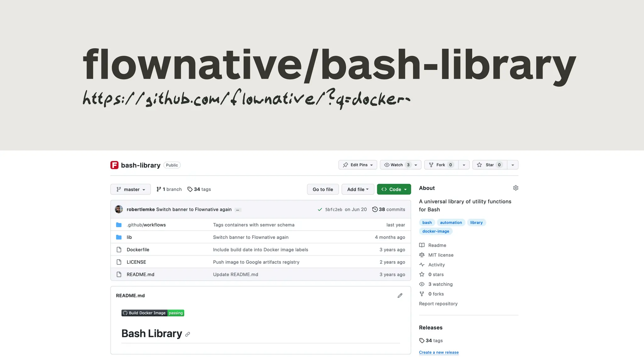The width and height of the screenshot is (644, 362).
Task: Open the master branch dropdown
Action: [130, 189]
